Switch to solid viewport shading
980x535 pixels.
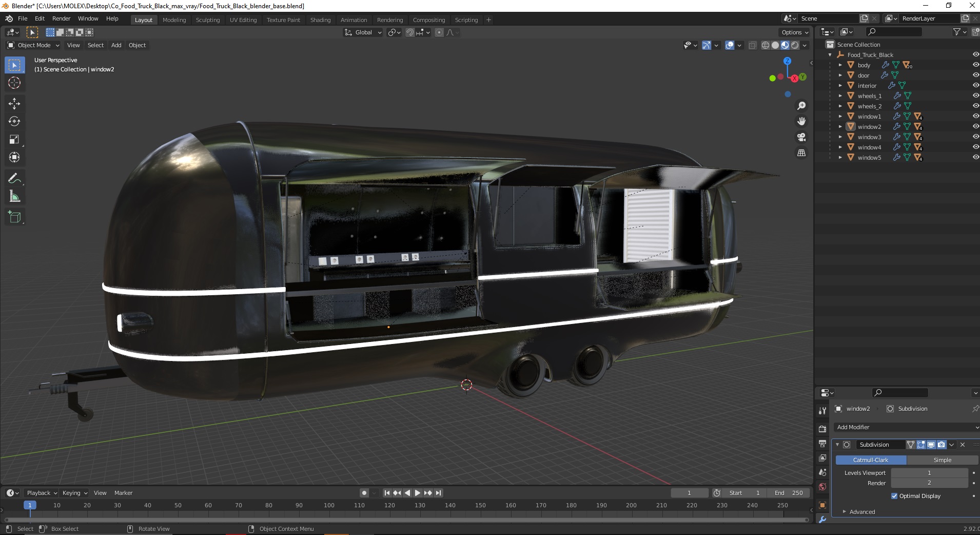tap(775, 45)
